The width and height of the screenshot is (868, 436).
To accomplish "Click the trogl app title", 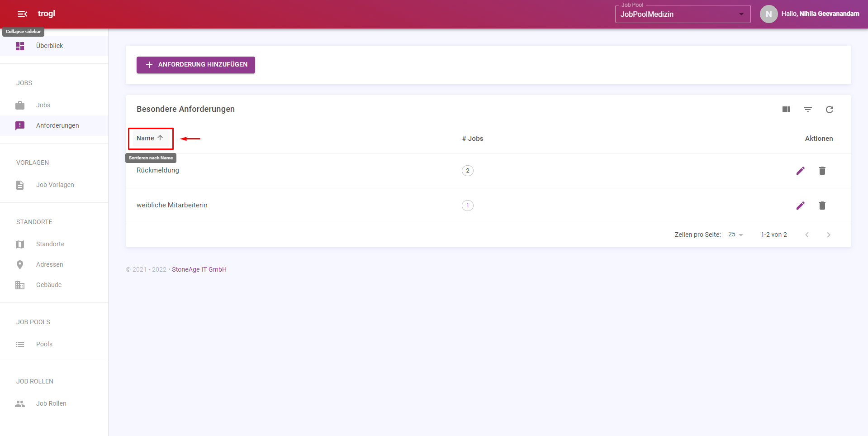I will pyautogui.click(x=47, y=14).
